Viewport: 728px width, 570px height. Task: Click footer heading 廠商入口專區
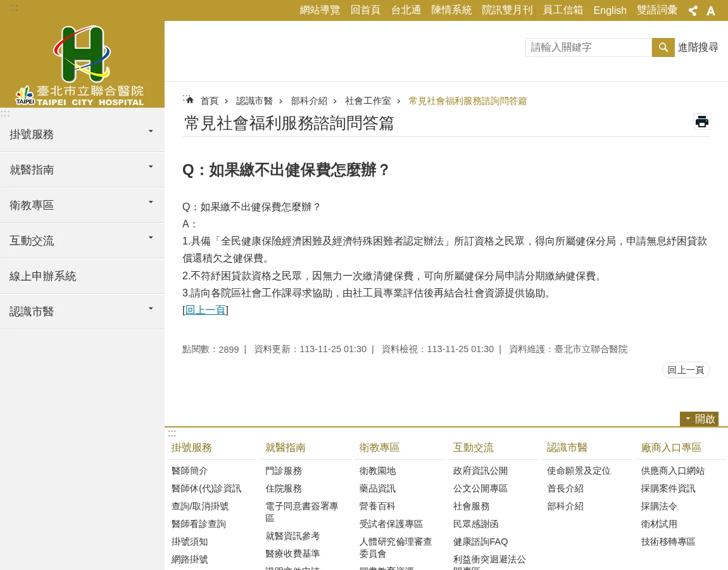(x=671, y=447)
